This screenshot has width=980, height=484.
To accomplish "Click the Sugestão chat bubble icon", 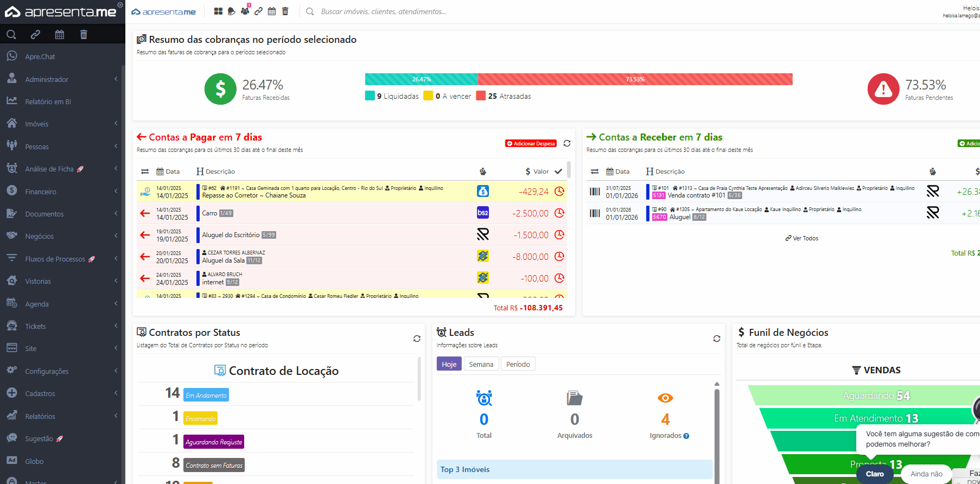I will pos(12,438).
